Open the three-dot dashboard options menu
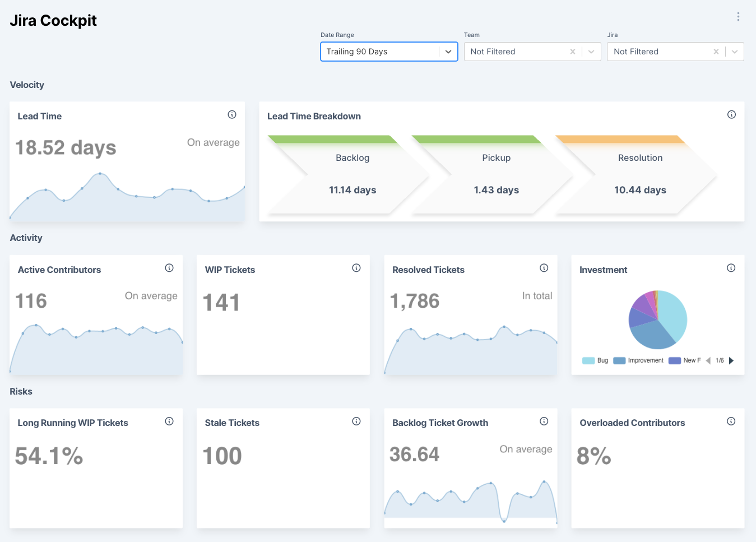Viewport: 756px width, 542px height. click(738, 17)
